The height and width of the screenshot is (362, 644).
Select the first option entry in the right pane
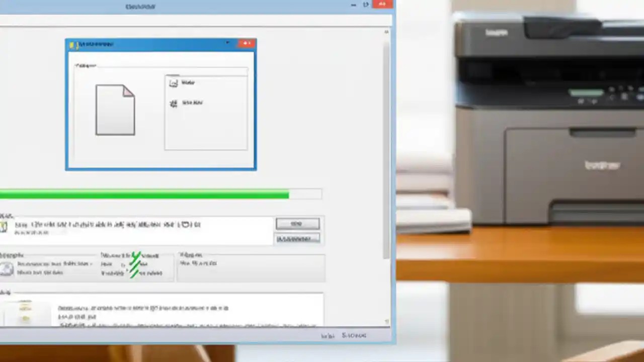click(189, 82)
